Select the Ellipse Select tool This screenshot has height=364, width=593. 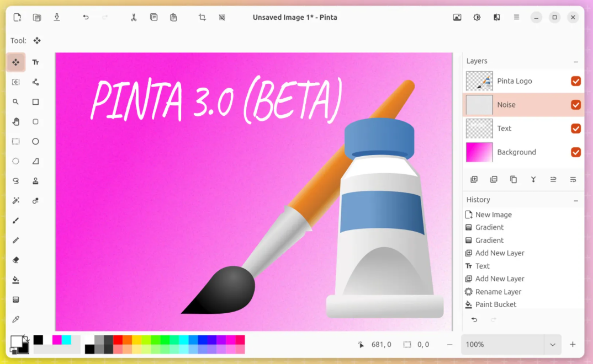coord(15,161)
